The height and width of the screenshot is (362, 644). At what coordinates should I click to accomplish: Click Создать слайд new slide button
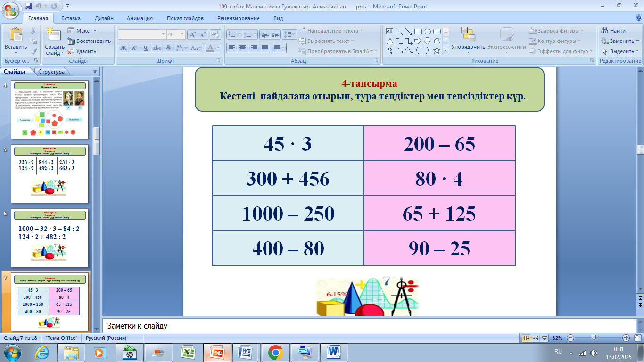coord(55,41)
